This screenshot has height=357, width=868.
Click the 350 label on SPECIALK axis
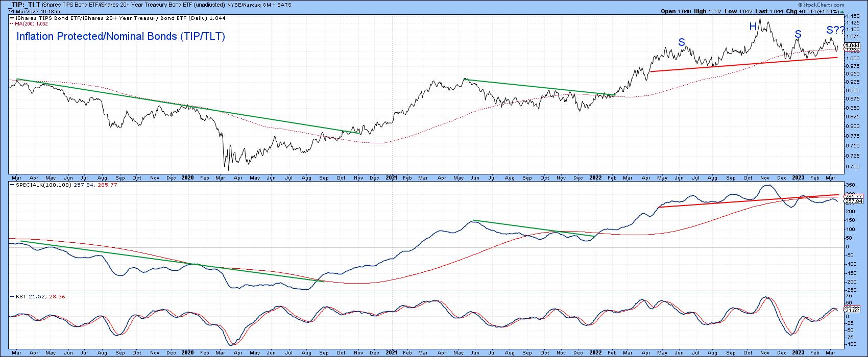(851, 185)
